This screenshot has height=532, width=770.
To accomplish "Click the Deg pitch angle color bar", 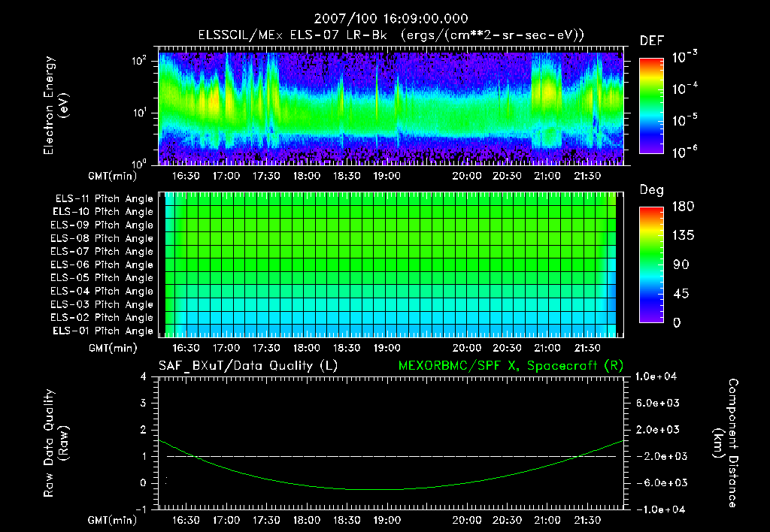I will [651, 265].
